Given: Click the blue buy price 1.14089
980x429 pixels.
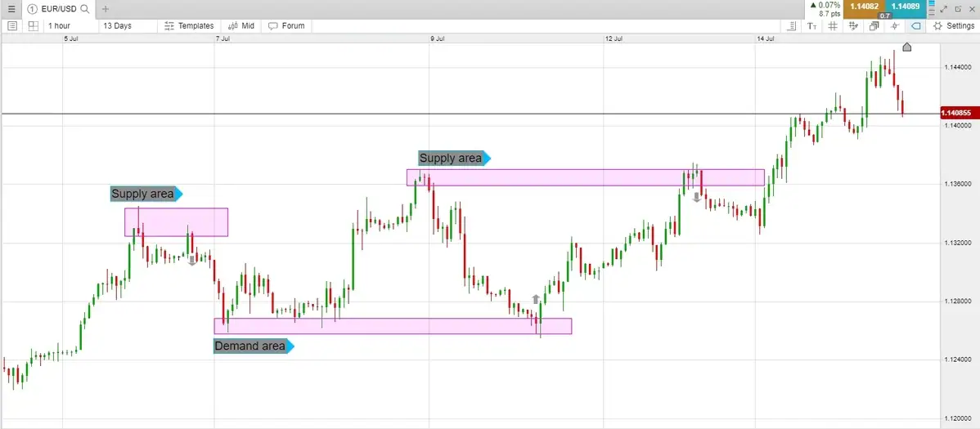Looking at the screenshot, I should [x=905, y=7].
